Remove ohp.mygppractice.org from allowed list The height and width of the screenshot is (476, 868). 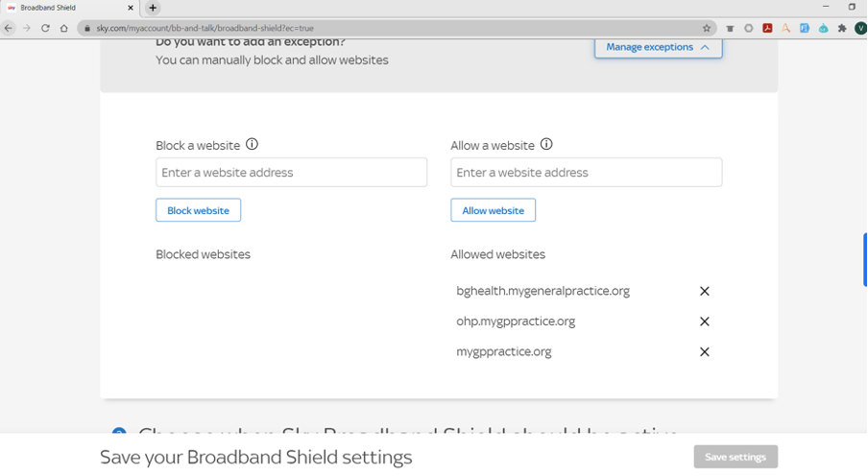coord(704,321)
